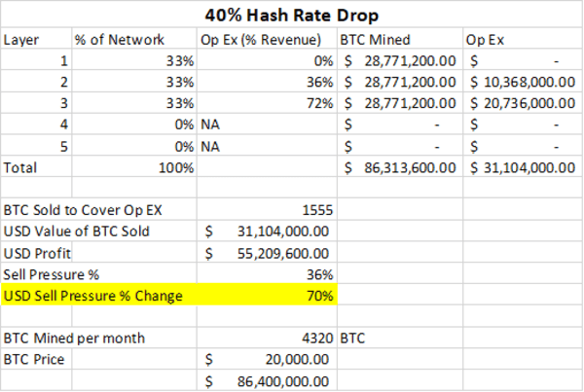Select the Layer 2 cell
584x392 pixels.
[x=36, y=82]
